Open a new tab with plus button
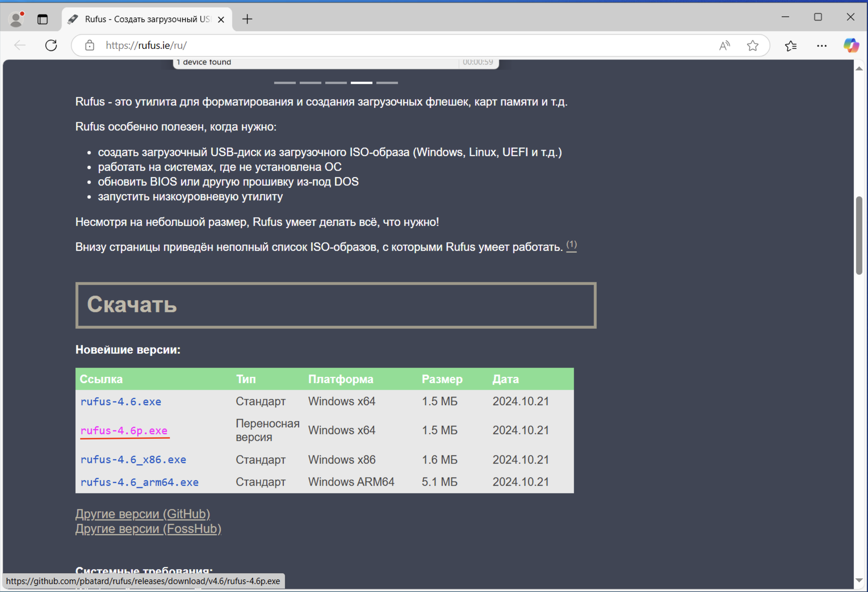Image resolution: width=868 pixels, height=592 pixels. (247, 19)
